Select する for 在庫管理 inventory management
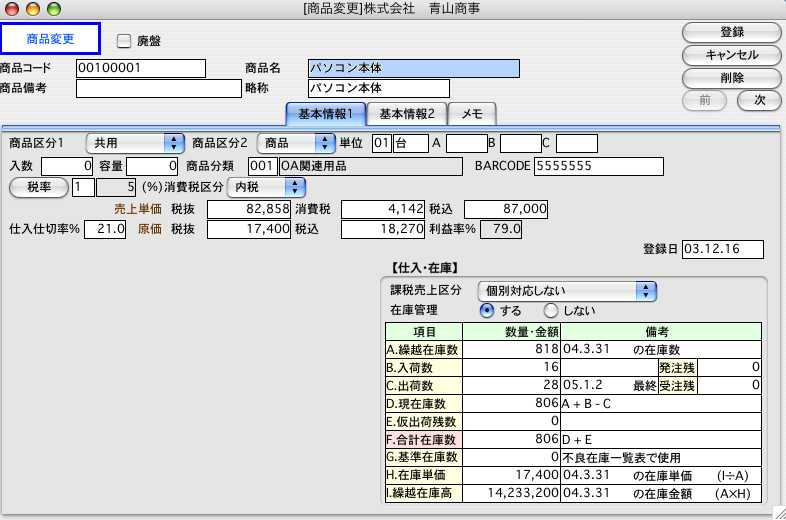This screenshot has height=520, width=786. [487, 310]
